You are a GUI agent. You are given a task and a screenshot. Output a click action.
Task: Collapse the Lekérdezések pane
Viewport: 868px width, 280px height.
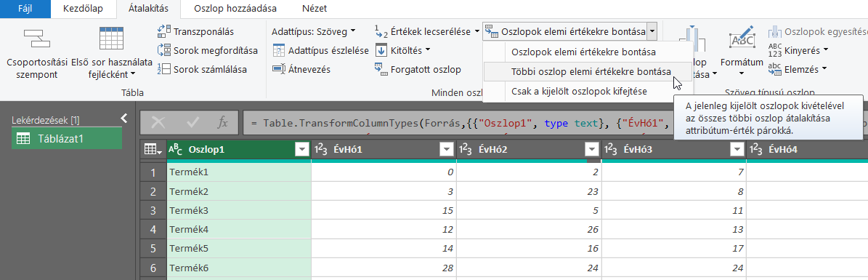[124, 118]
